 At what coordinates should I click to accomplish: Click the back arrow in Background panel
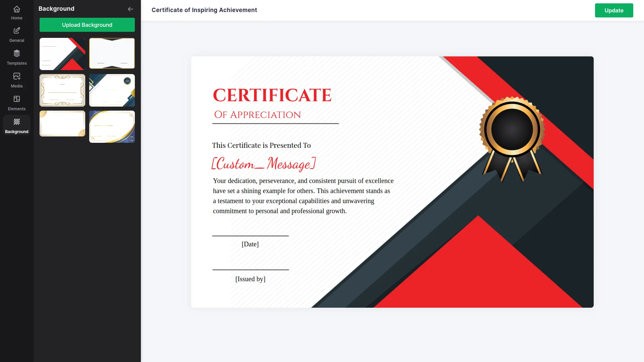click(130, 9)
